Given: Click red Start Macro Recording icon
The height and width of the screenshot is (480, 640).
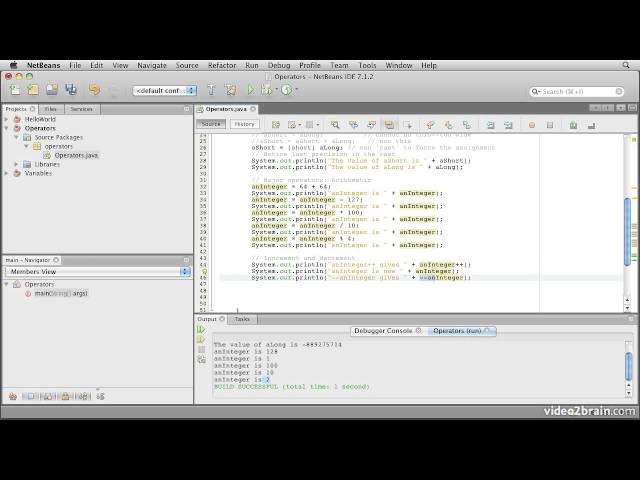Looking at the screenshot, I should [x=531, y=125].
